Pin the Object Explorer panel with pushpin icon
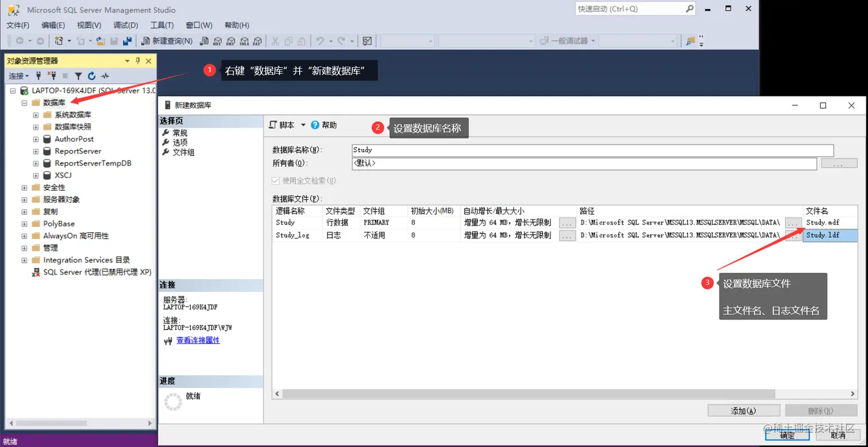868x447 pixels. coord(138,61)
